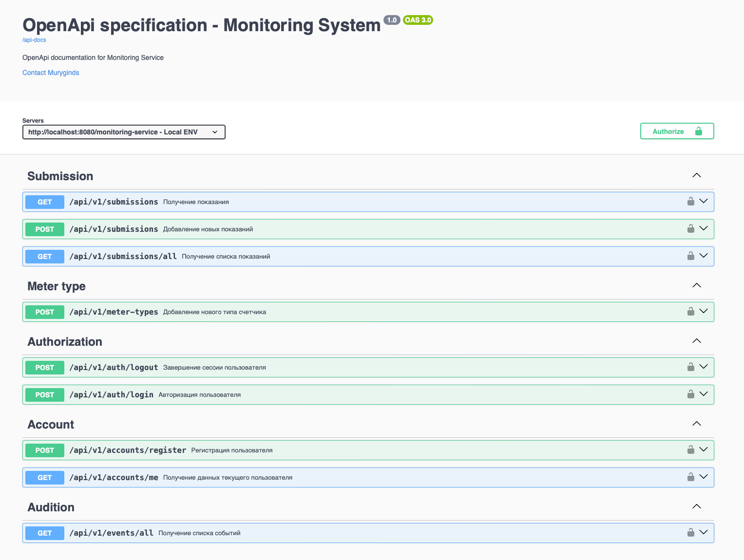The width and height of the screenshot is (744, 560).
Task: Click lock icon on /api/v1/accounts/me row
Action: tap(690, 477)
